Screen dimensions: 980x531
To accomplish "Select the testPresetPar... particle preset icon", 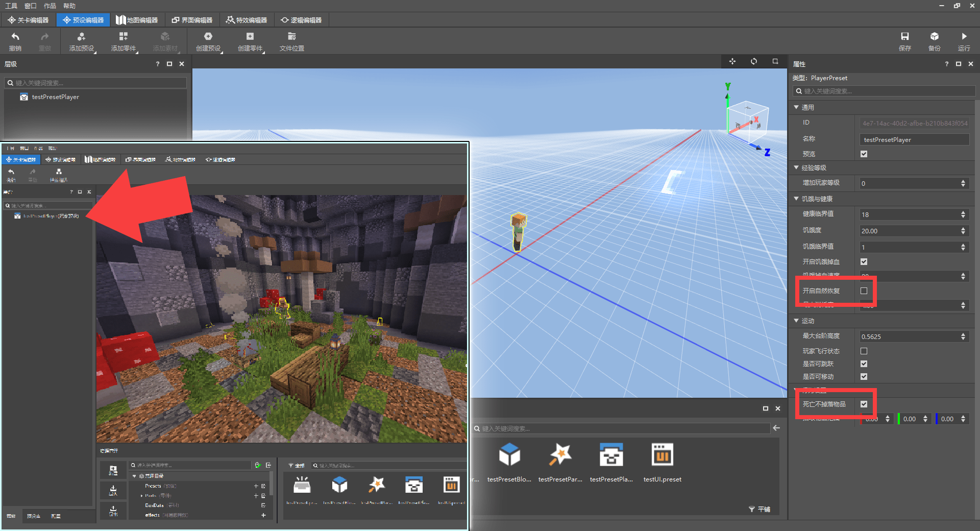I will click(560, 454).
